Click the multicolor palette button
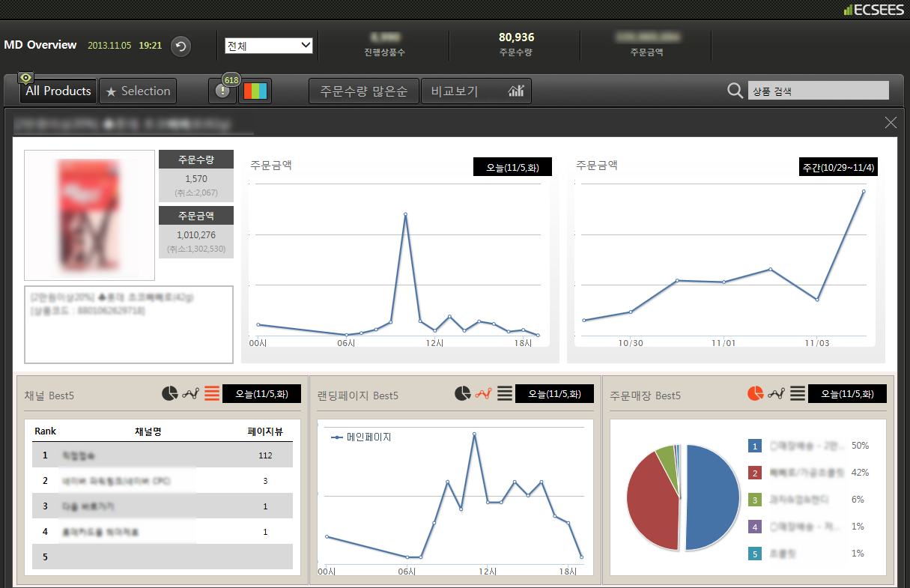 (255, 91)
